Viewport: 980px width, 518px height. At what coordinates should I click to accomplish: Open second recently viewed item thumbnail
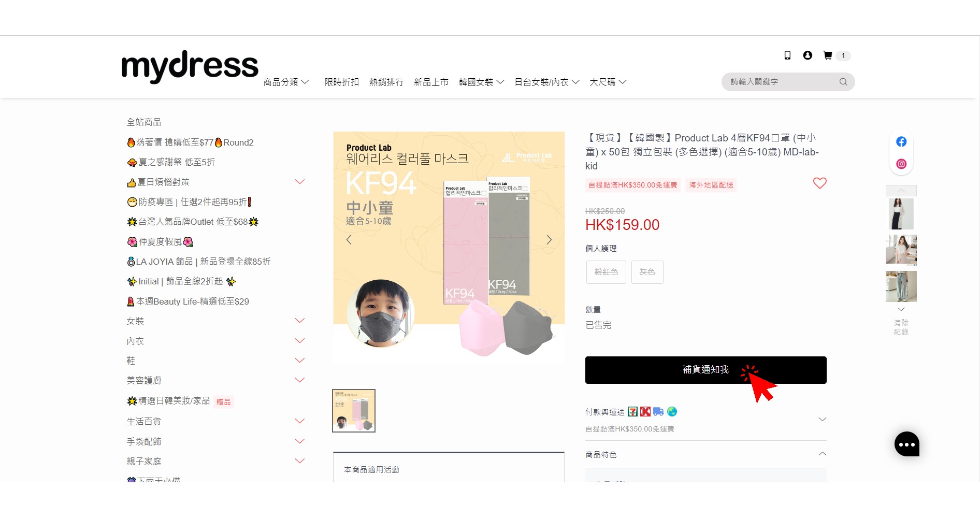[x=901, y=250]
